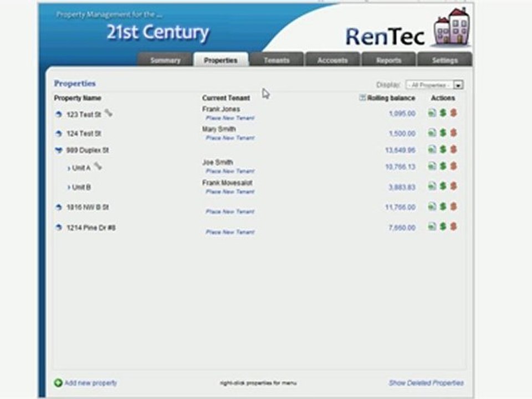Click green dollar icon for 1214 Pine Dr #8
The width and height of the screenshot is (532, 399).
(x=443, y=226)
